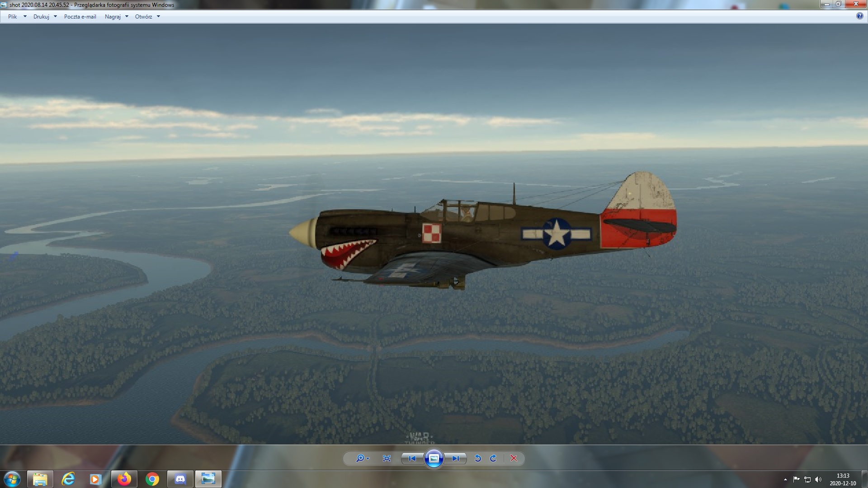Delete photo with red X icon
Image resolution: width=868 pixels, height=488 pixels.
click(514, 458)
